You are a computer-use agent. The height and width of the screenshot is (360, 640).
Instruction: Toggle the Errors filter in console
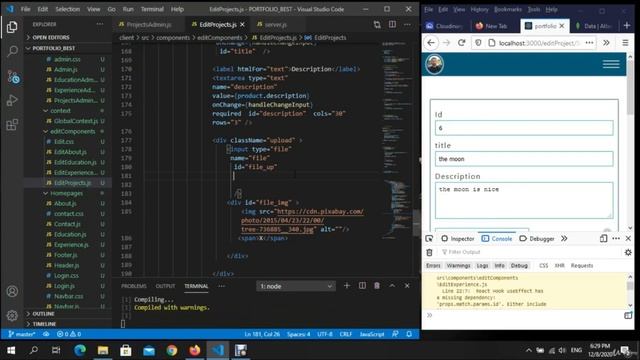pos(433,266)
